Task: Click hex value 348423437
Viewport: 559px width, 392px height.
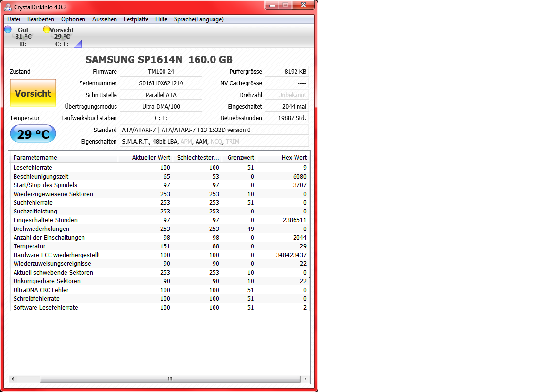Action: pyautogui.click(x=291, y=255)
